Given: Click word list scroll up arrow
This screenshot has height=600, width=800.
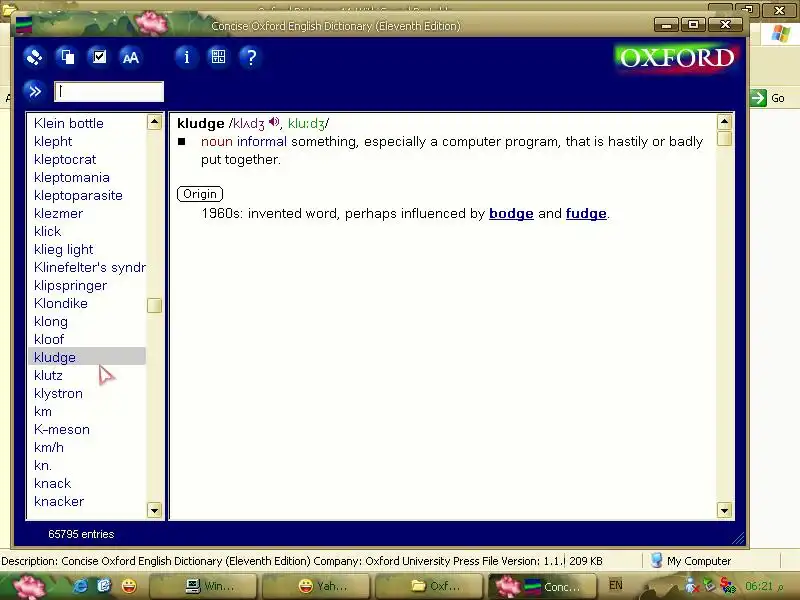Looking at the screenshot, I should [x=154, y=122].
